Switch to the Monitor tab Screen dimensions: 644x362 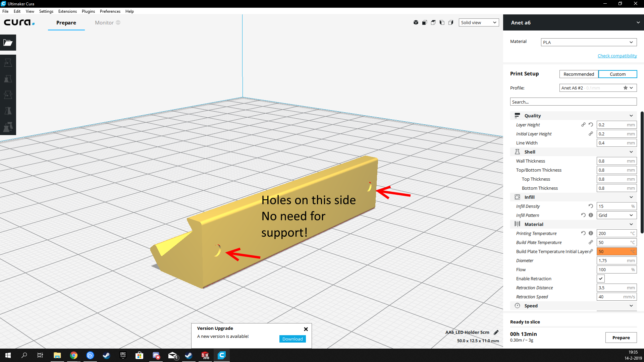click(107, 22)
